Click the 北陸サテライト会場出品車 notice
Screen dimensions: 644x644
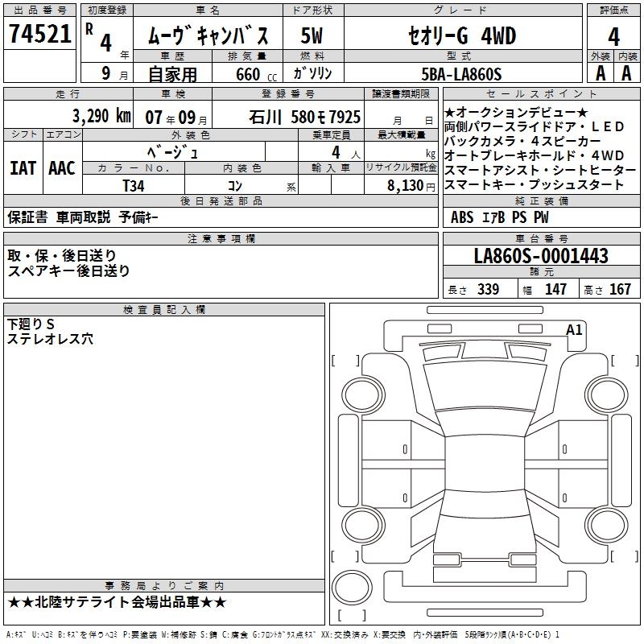click(117, 602)
